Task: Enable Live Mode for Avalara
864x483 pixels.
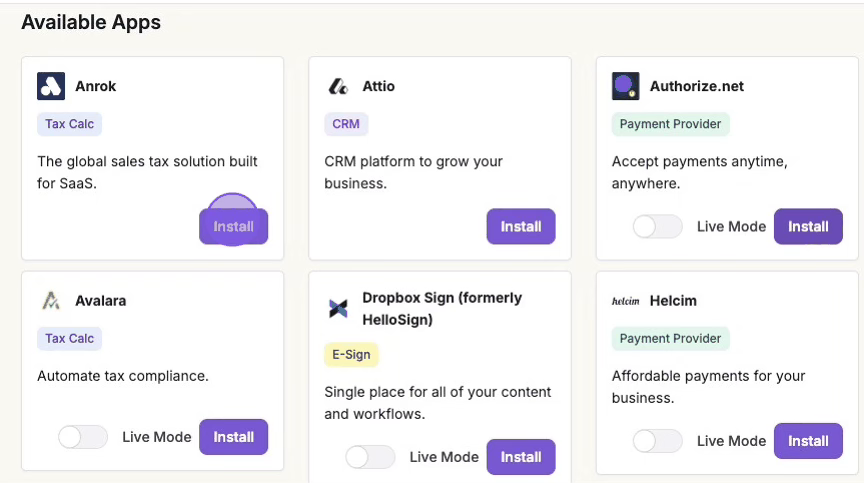Action: click(x=83, y=437)
